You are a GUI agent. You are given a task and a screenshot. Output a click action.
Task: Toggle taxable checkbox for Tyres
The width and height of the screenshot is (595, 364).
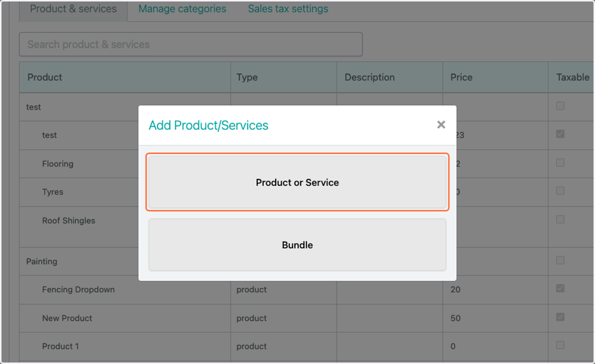tap(560, 191)
